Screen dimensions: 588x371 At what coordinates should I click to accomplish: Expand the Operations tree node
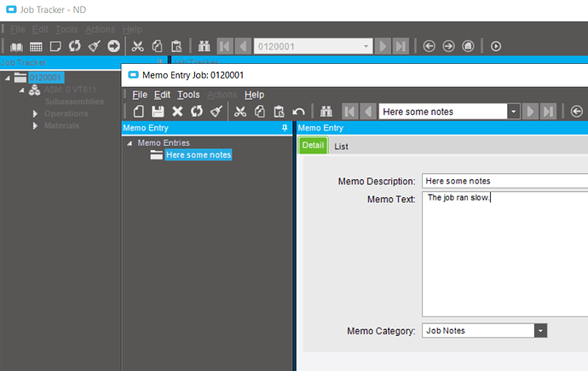click(35, 113)
